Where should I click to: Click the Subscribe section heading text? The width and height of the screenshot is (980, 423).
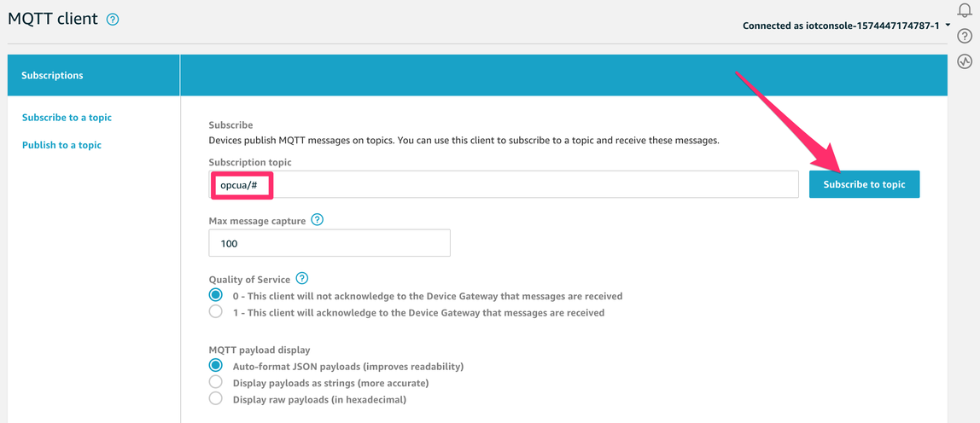tap(230, 125)
